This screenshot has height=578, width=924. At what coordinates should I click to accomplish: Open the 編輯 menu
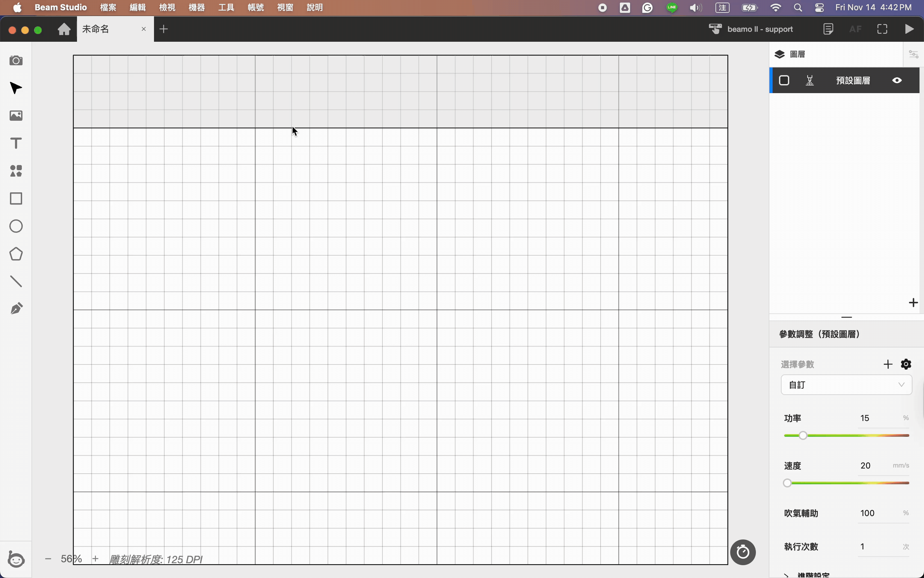pos(137,8)
